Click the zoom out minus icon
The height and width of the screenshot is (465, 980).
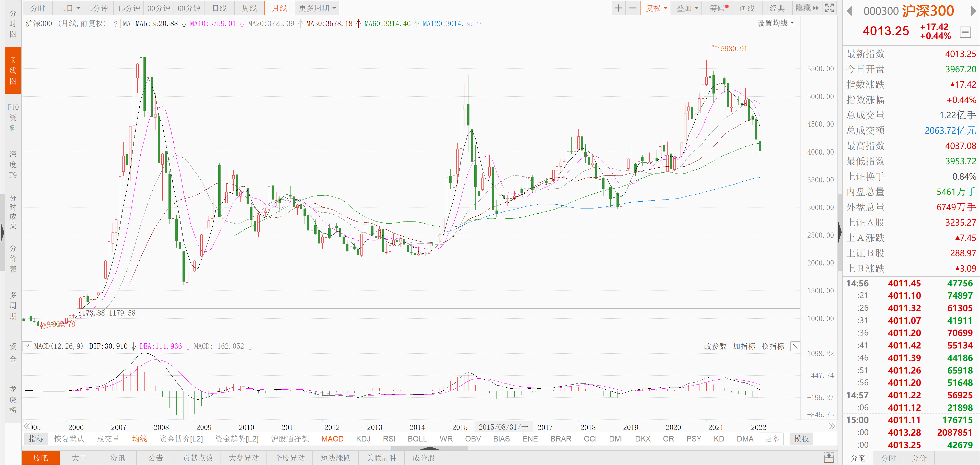point(633,8)
